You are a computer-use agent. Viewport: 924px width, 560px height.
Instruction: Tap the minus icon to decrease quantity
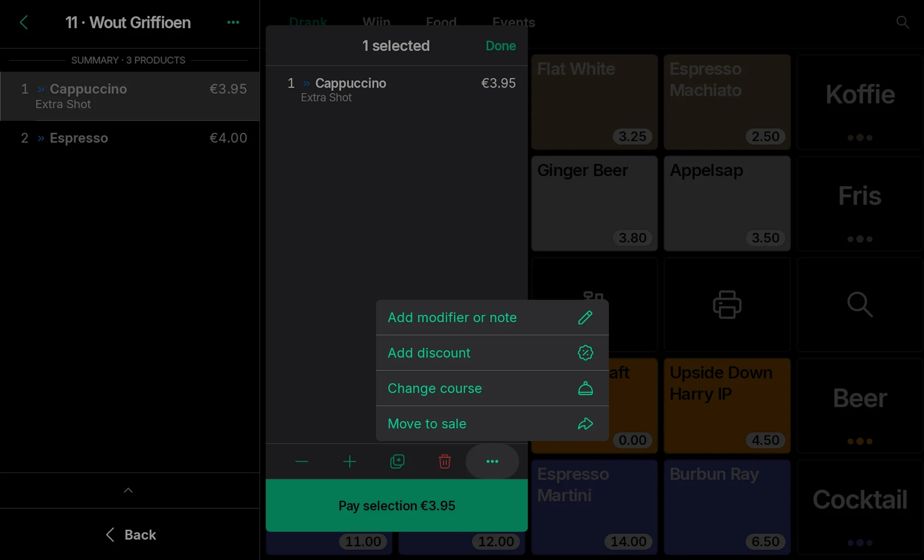coord(301,461)
